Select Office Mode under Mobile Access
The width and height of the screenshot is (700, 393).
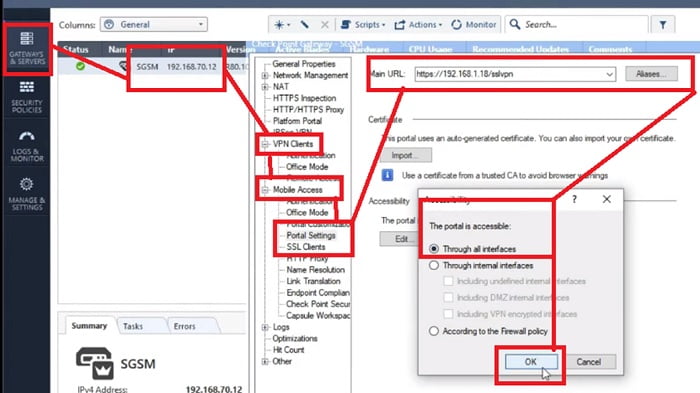pos(307,213)
